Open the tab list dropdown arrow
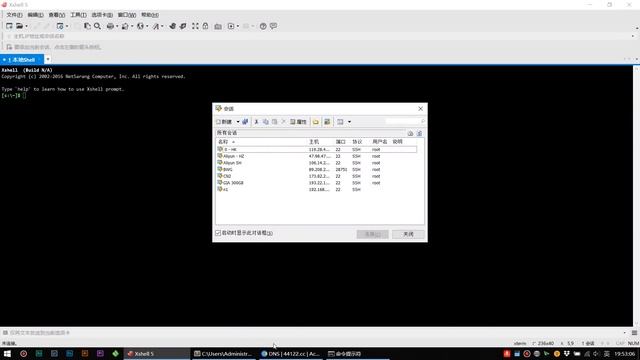Viewport: 640px width, 360px height. [x=48, y=60]
